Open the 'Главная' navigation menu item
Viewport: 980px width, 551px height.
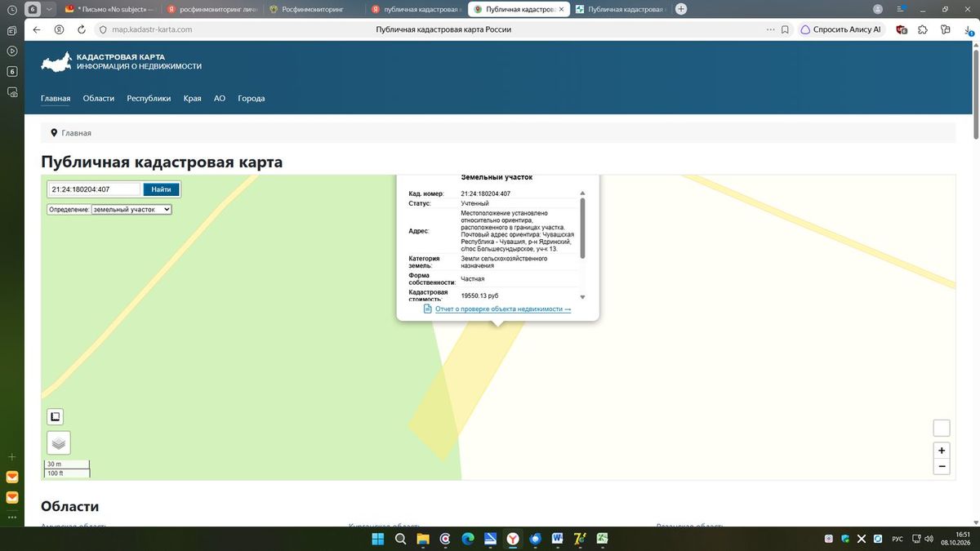(x=56, y=98)
